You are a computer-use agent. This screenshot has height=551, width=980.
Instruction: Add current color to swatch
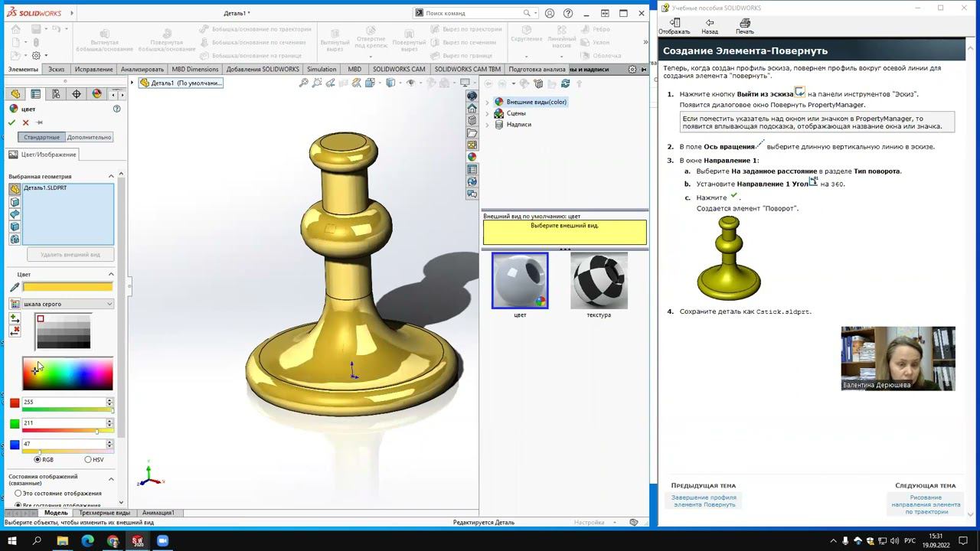(15, 318)
